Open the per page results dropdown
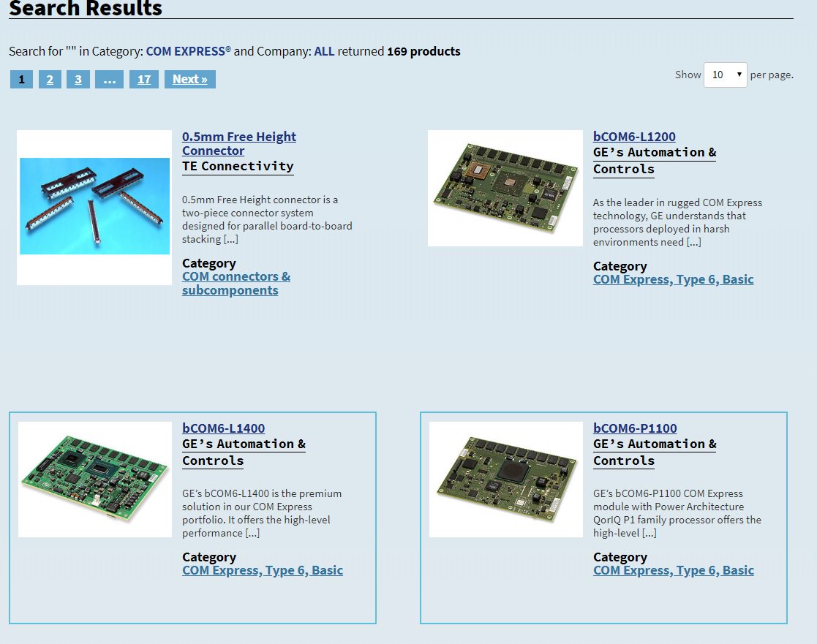The width and height of the screenshot is (817, 644). (x=725, y=75)
